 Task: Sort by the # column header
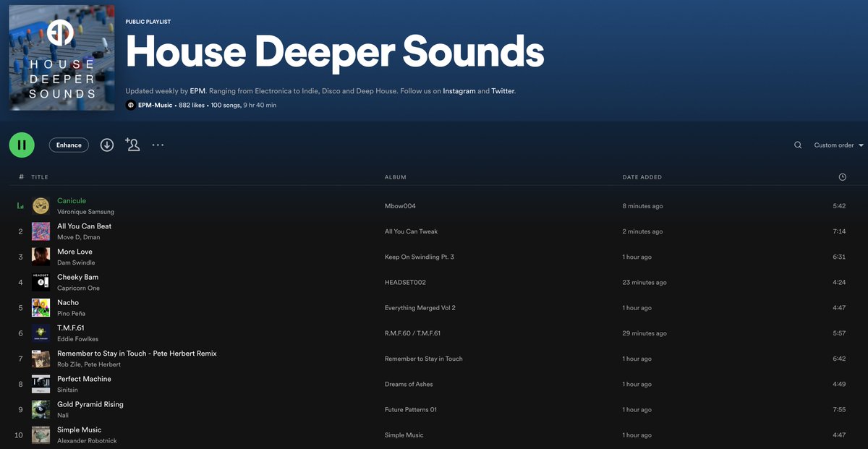pyautogui.click(x=22, y=177)
